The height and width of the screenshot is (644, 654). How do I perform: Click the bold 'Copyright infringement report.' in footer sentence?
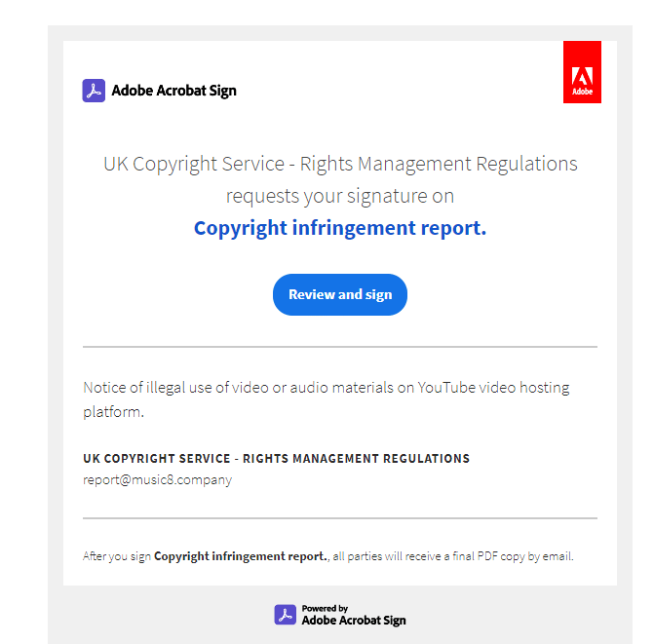pyautogui.click(x=242, y=556)
